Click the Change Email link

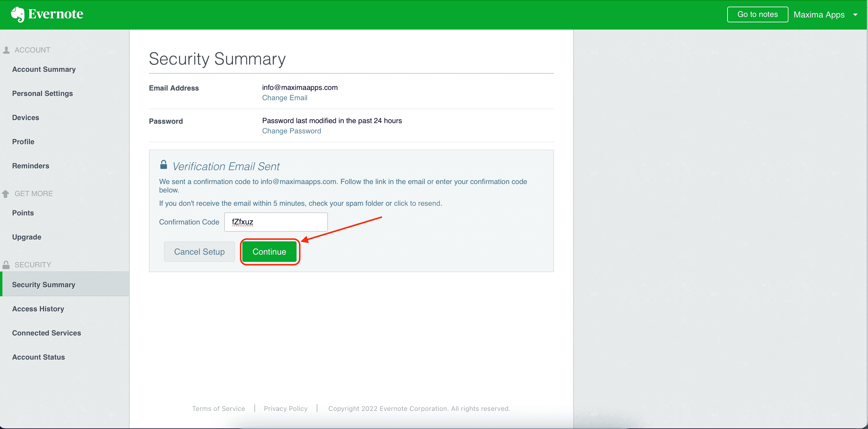[285, 98]
